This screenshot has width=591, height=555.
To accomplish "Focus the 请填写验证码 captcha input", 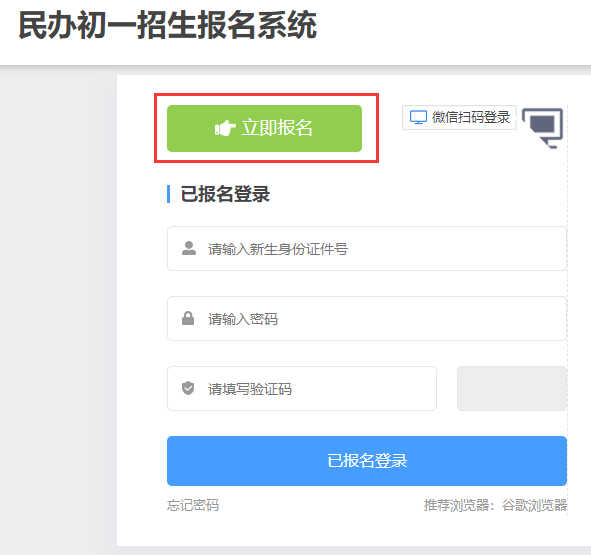I will [302, 388].
